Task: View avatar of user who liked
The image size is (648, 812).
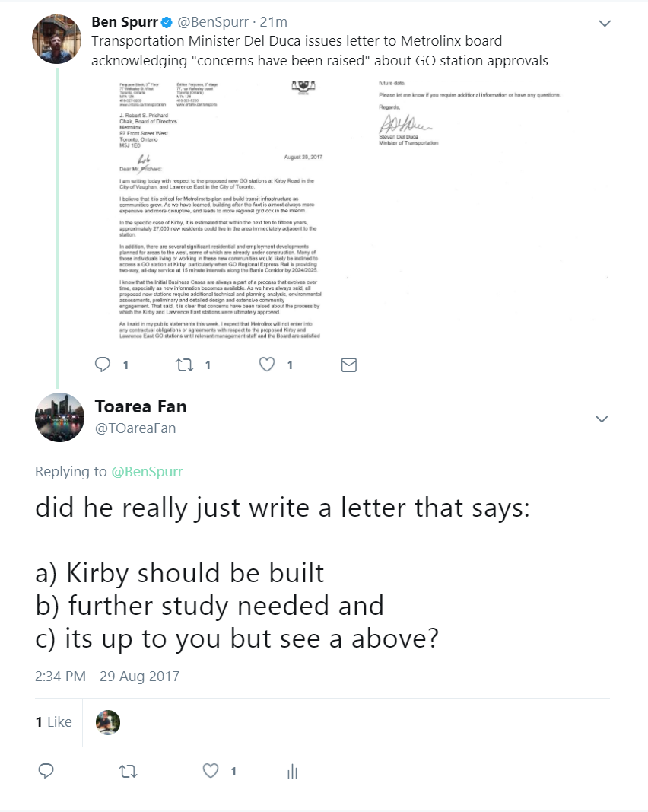Action: tap(108, 722)
